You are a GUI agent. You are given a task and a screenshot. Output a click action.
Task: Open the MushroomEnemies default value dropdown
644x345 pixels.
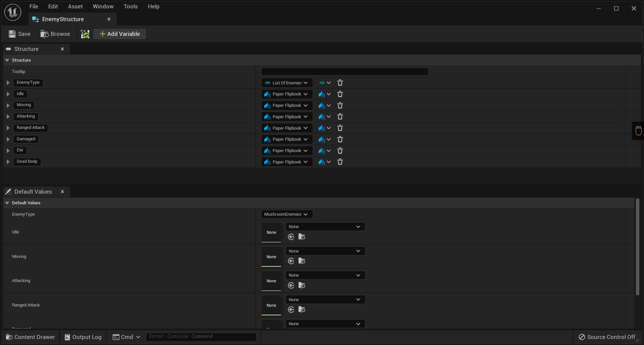[x=287, y=214]
